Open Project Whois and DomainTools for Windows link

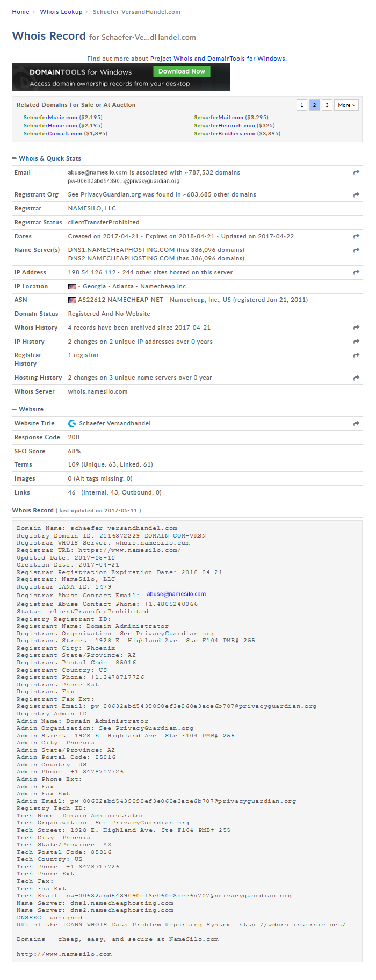[x=218, y=59]
